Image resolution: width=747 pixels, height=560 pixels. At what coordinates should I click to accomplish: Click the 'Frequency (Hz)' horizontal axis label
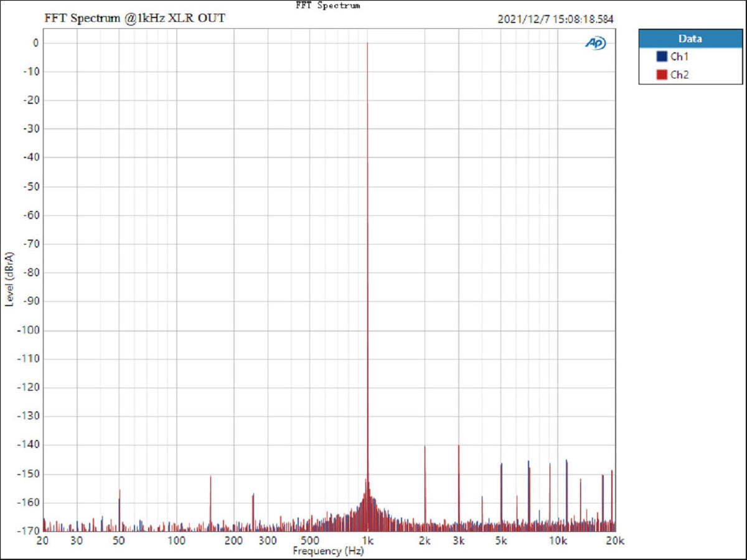[328, 551]
